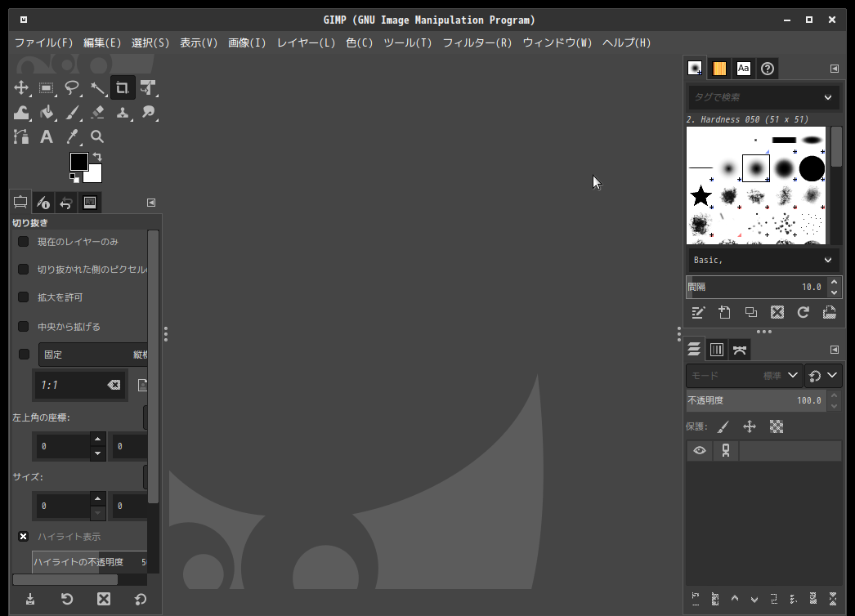
Task: Increase the 左上角の座標 X value
Action: [97, 439]
